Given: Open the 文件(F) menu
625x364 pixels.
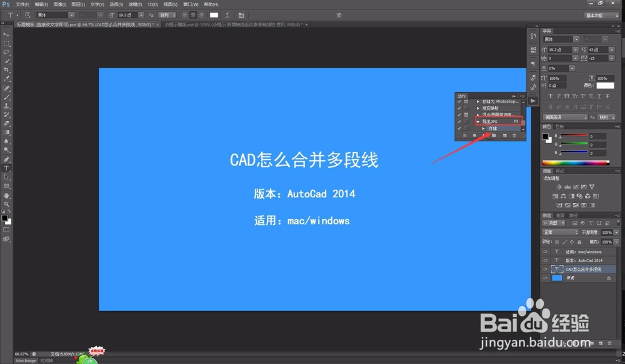Looking at the screenshot, I should pos(22,4).
